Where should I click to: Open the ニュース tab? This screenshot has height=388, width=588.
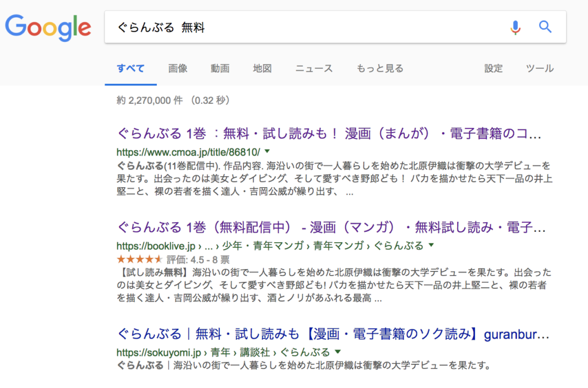coord(314,68)
